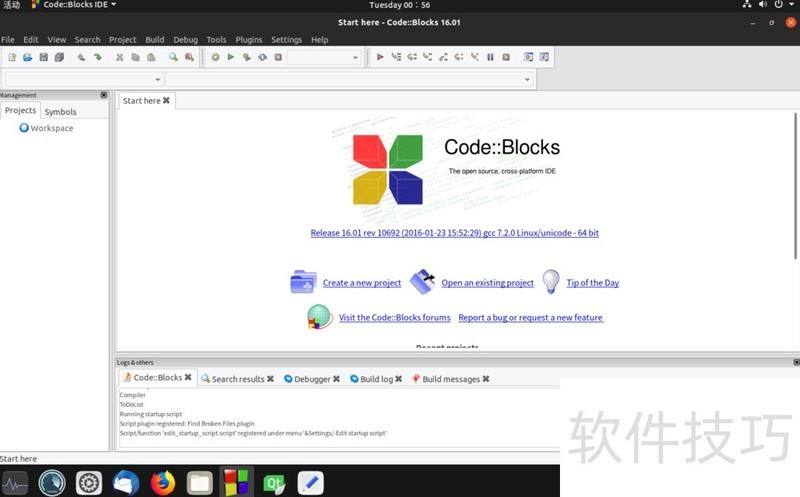Open the Code::Blocks IDE app menu in top bar
This screenshot has width=800, height=497.
(x=74, y=5)
